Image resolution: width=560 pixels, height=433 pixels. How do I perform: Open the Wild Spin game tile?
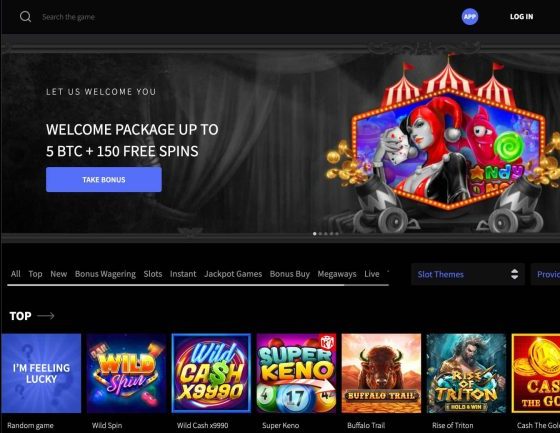click(x=126, y=373)
